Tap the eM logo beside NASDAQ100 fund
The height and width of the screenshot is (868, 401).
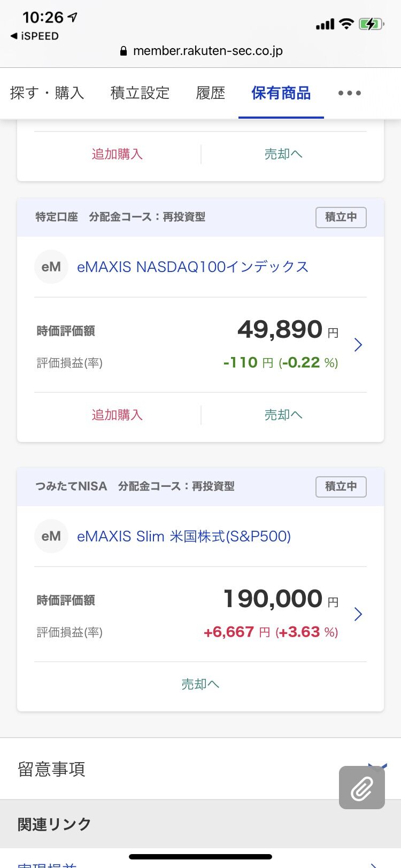(51, 267)
